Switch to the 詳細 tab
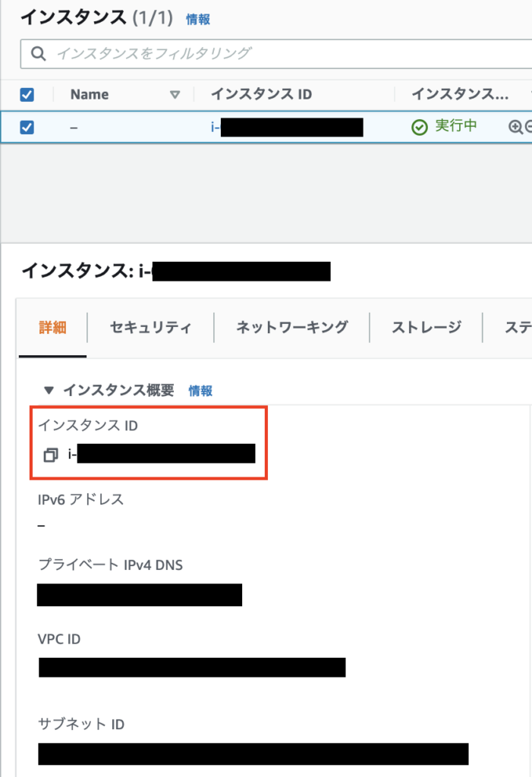 52,328
